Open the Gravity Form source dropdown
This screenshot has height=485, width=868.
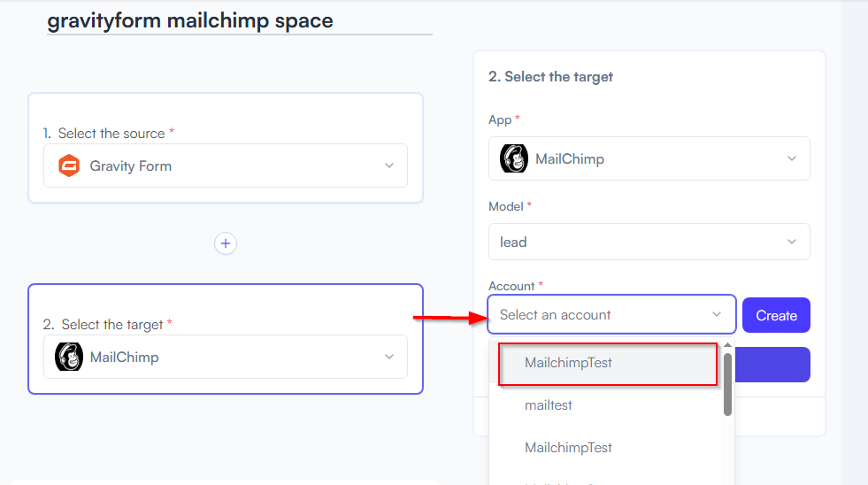click(x=226, y=166)
